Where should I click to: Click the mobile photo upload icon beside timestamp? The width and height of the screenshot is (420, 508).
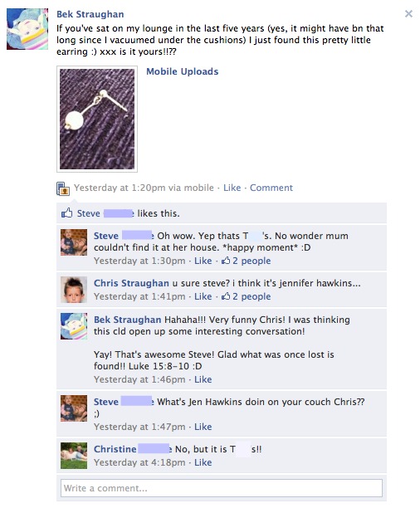pos(63,188)
